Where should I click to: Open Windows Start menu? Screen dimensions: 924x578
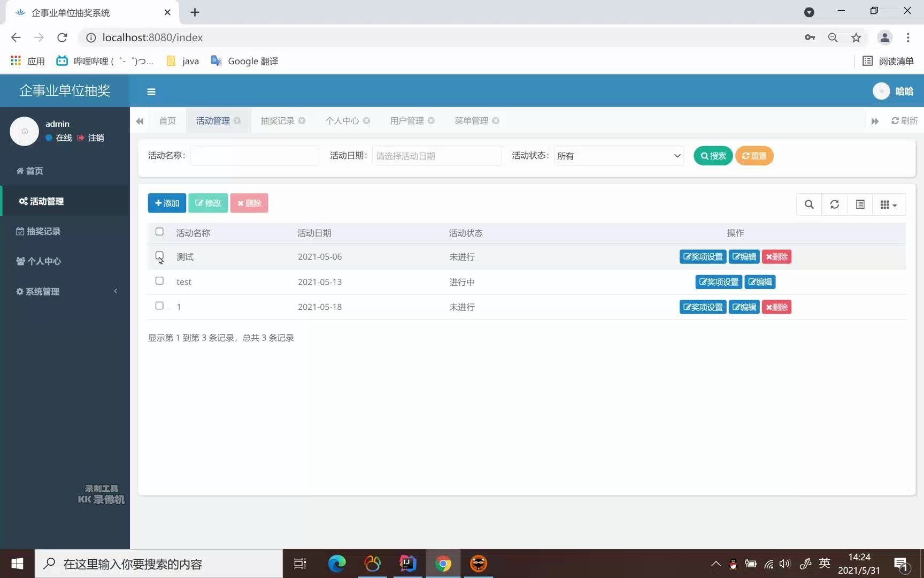[x=17, y=564]
